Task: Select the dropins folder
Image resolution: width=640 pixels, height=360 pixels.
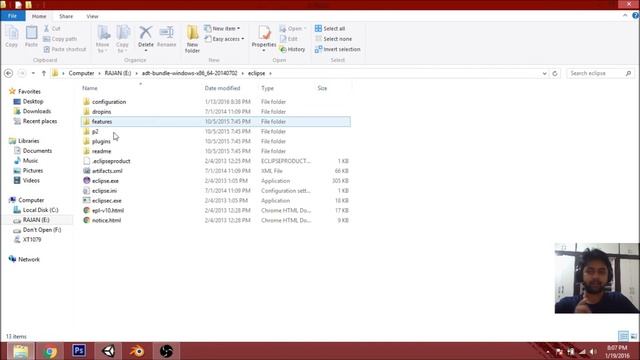Action: [216, 111]
